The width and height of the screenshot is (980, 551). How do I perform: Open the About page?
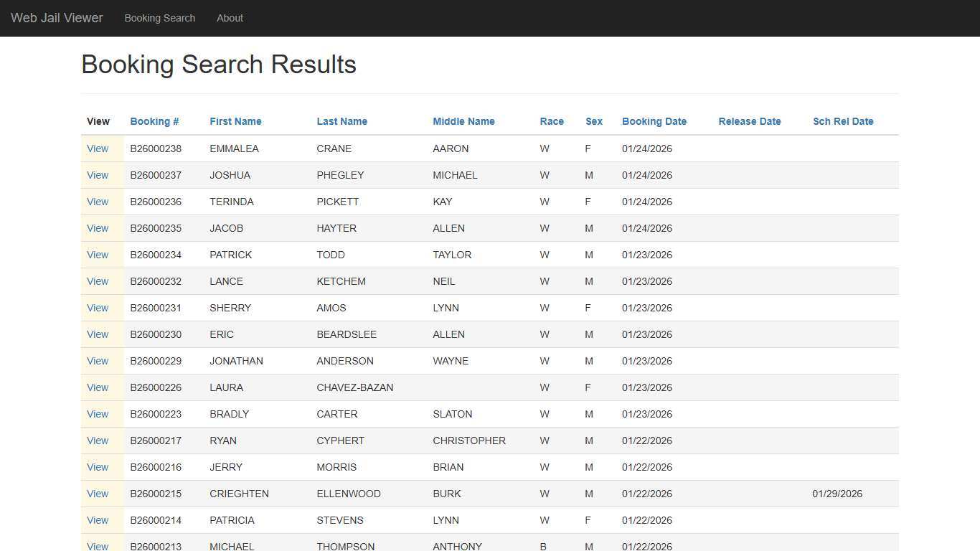(x=230, y=18)
